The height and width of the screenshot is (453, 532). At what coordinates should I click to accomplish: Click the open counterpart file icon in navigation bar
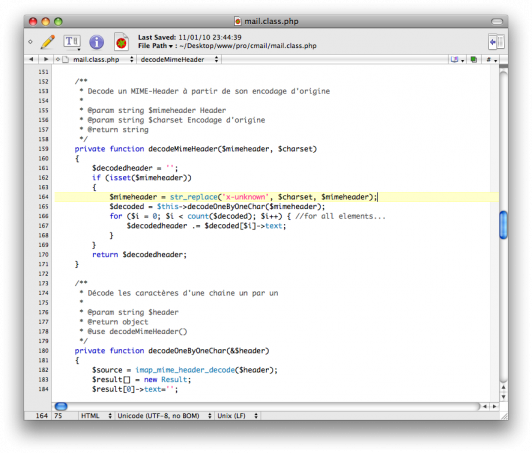click(x=473, y=60)
